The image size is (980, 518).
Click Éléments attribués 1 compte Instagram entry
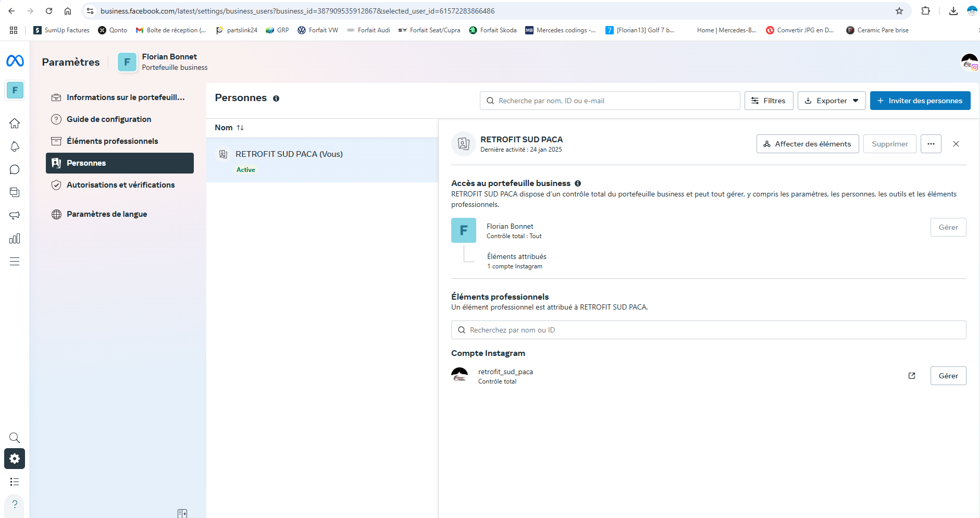coord(517,261)
